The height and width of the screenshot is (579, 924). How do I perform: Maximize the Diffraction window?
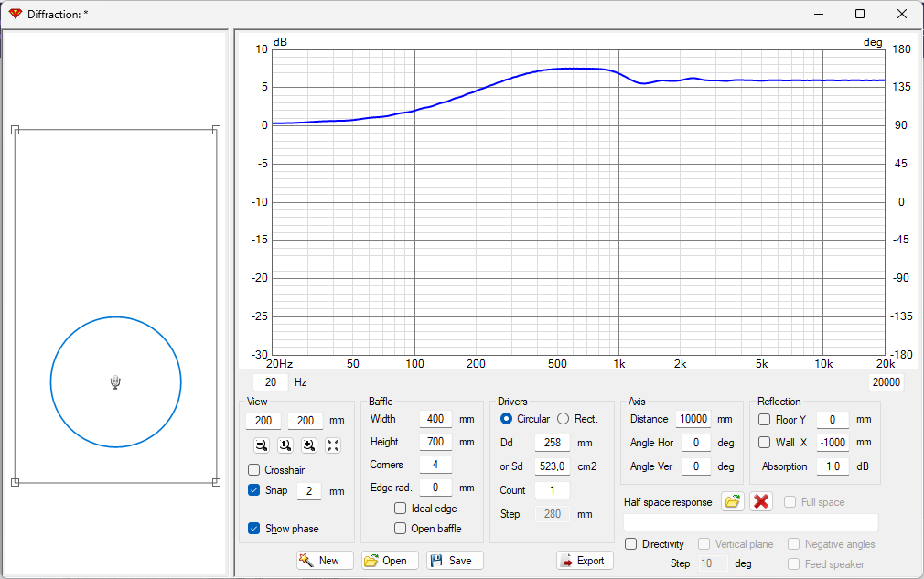click(860, 14)
